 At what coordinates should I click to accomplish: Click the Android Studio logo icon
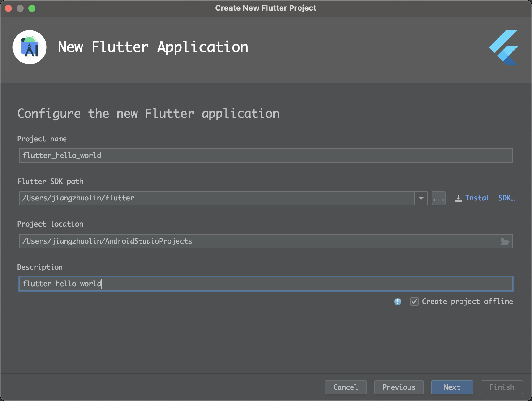pyautogui.click(x=30, y=47)
